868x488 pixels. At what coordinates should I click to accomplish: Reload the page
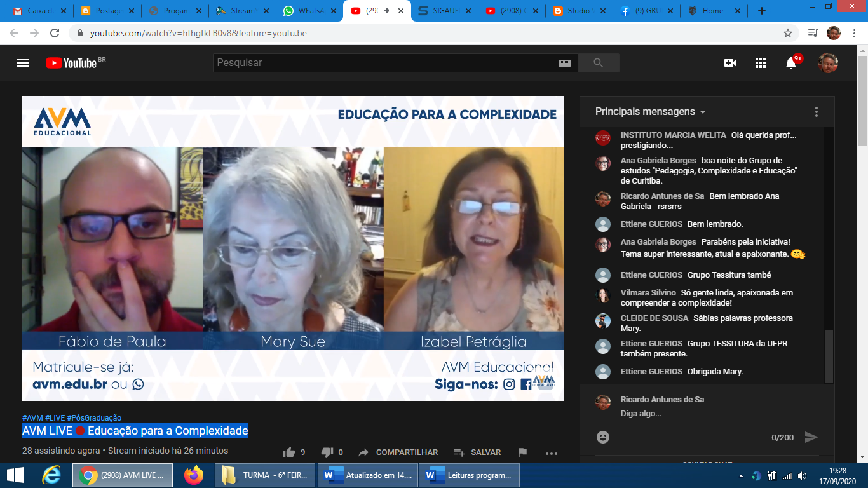pos(55,33)
